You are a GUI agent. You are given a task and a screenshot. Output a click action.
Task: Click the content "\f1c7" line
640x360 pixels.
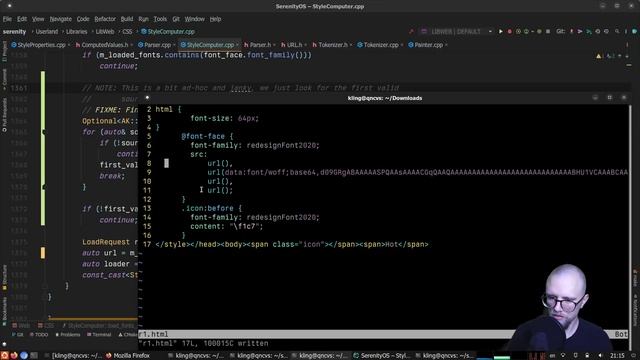click(227, 226)
